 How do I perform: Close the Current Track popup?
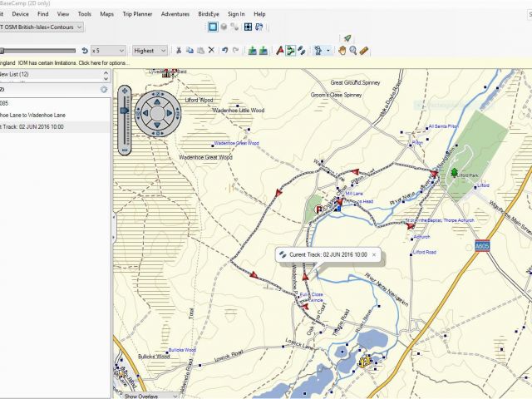click(x=374, y=254)
